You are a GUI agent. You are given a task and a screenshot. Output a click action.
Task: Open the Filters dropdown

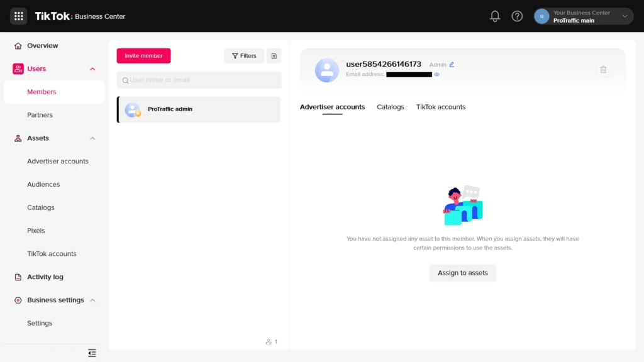[x=244, y=56]
